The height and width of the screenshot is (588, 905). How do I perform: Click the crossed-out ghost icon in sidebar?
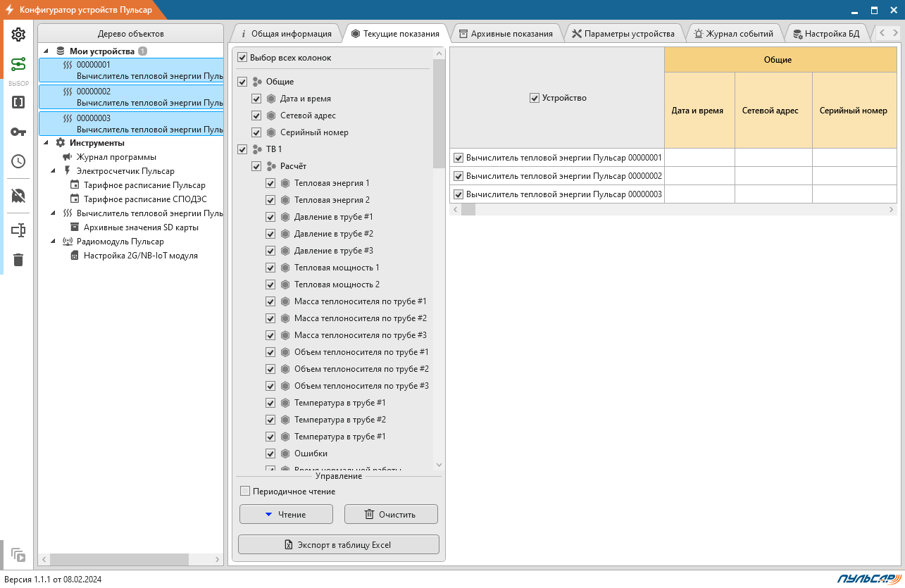(18, 195)
